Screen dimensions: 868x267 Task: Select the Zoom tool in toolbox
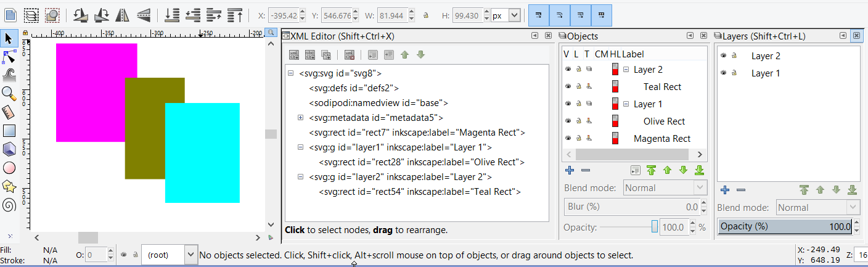point(9,94)
